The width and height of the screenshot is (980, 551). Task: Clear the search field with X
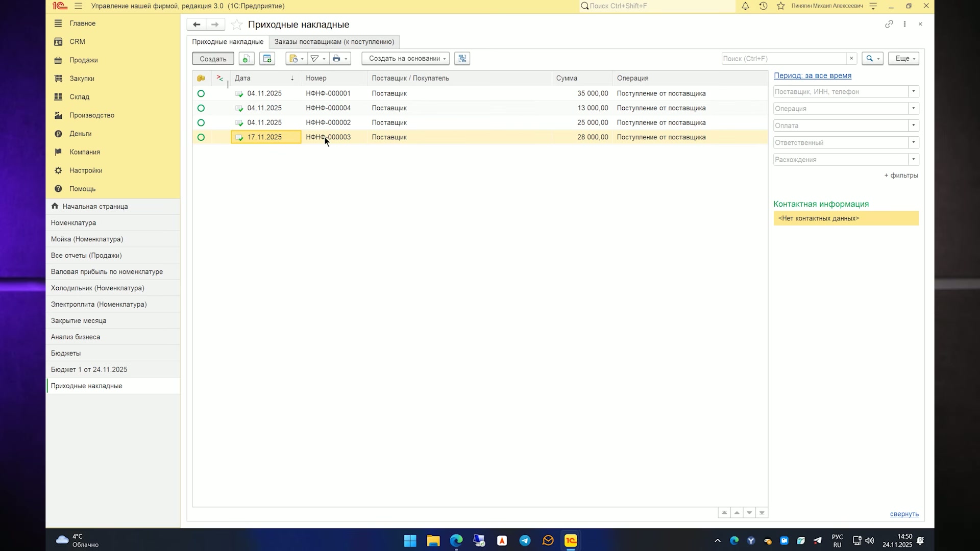(x=851, y=59)
